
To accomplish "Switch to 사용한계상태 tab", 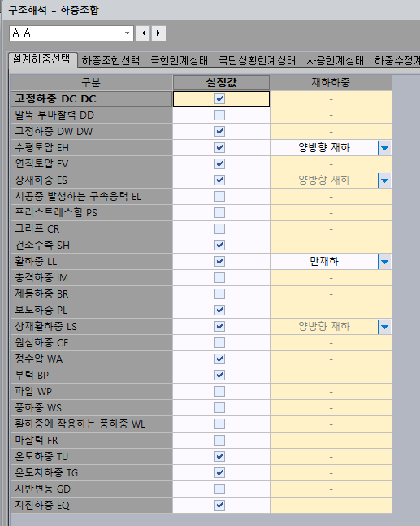I will [336, 60].
